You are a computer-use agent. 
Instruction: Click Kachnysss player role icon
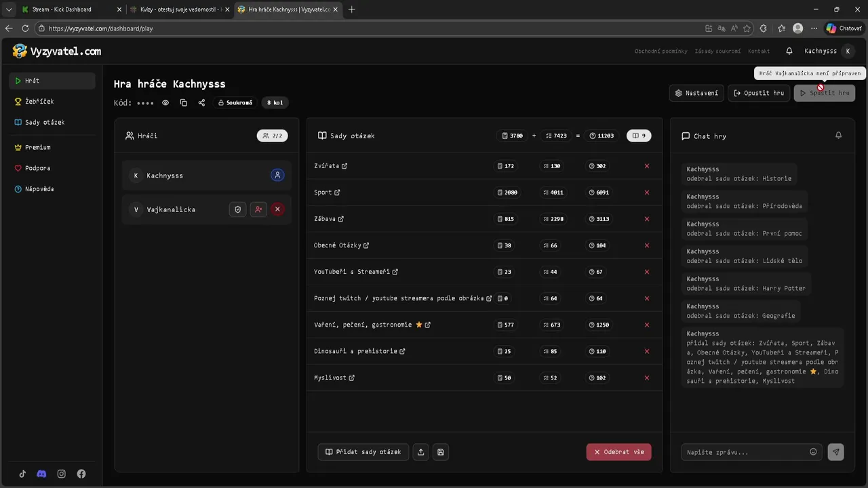coord(277,176)
